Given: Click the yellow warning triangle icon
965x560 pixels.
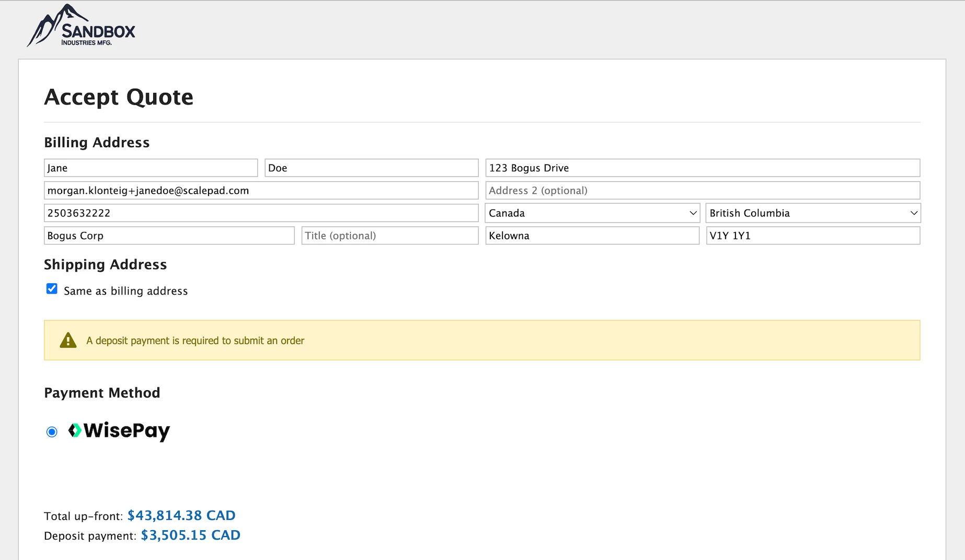Looking at the screenshot, I should pos(68,340).
